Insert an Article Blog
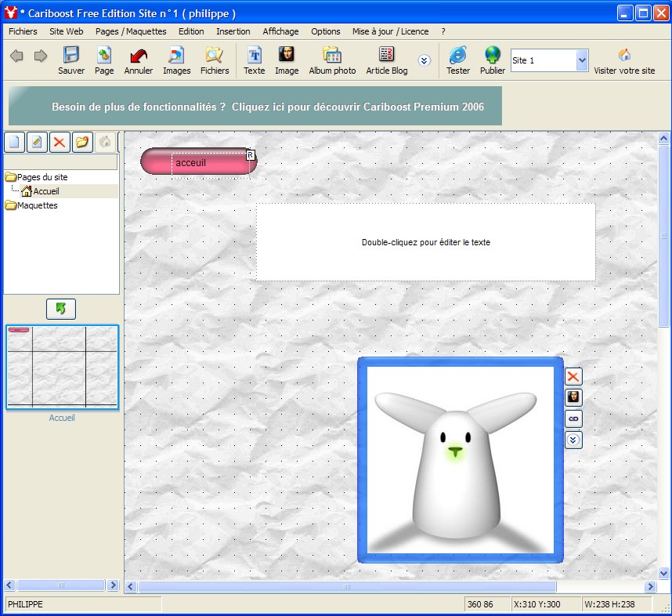This screenshot has height=616, width=672. click(387, 60)
